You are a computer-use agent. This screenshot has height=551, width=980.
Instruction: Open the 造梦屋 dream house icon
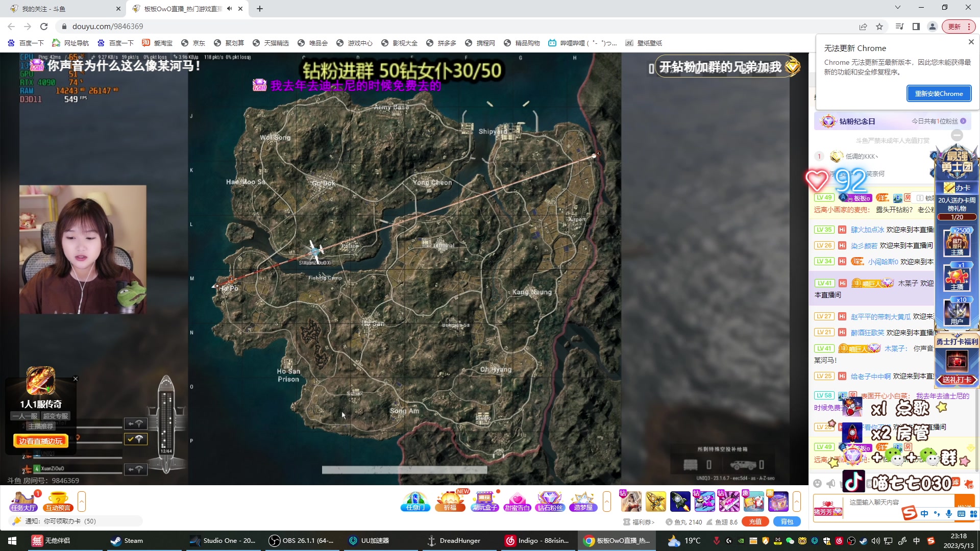click(x=583, y=501)
